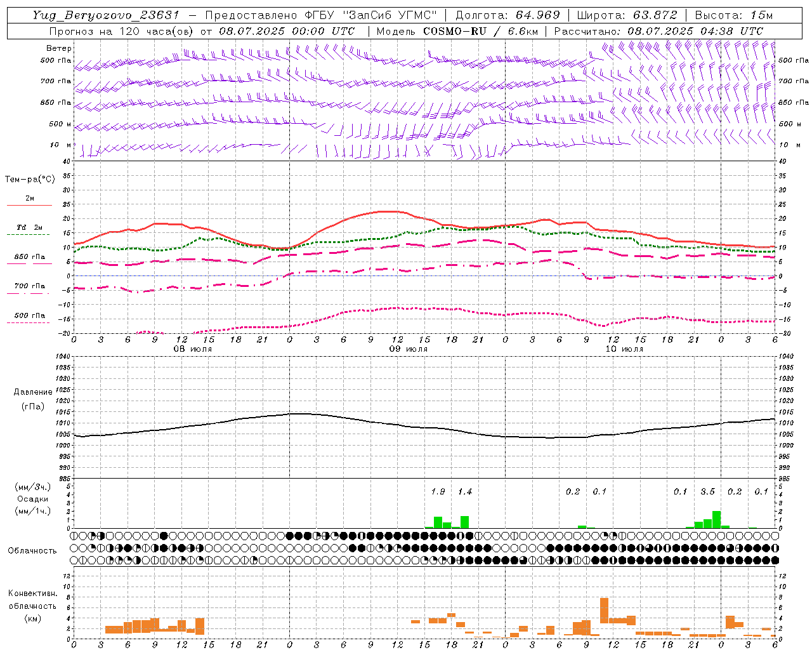Click the 10 июля date label
Screen dimensions: 812x650
click(x=624, y=349)
